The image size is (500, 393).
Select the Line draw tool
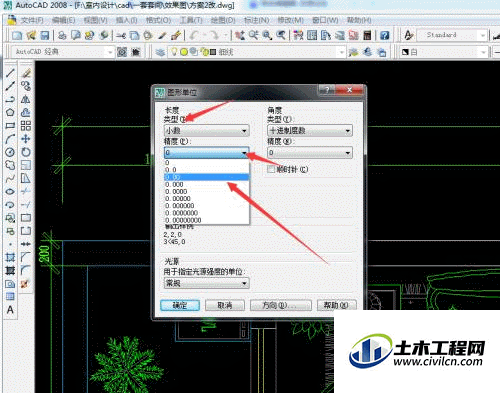[x=10, y=72]
